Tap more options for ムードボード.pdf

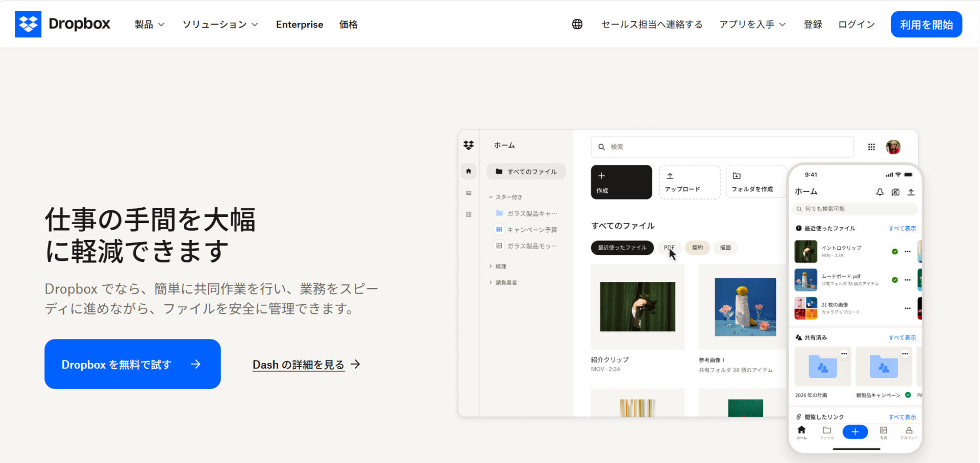coord(908,280)
